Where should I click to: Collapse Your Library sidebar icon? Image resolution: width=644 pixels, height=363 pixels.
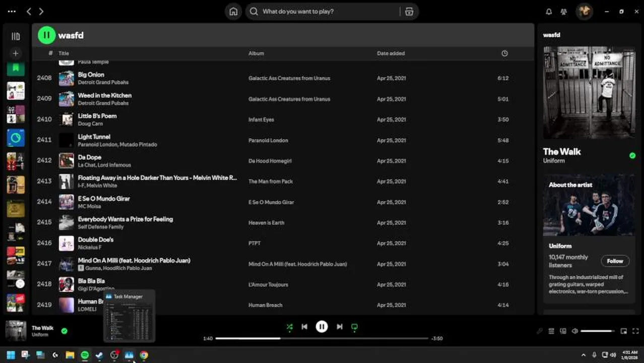click(x=16, y=36)
